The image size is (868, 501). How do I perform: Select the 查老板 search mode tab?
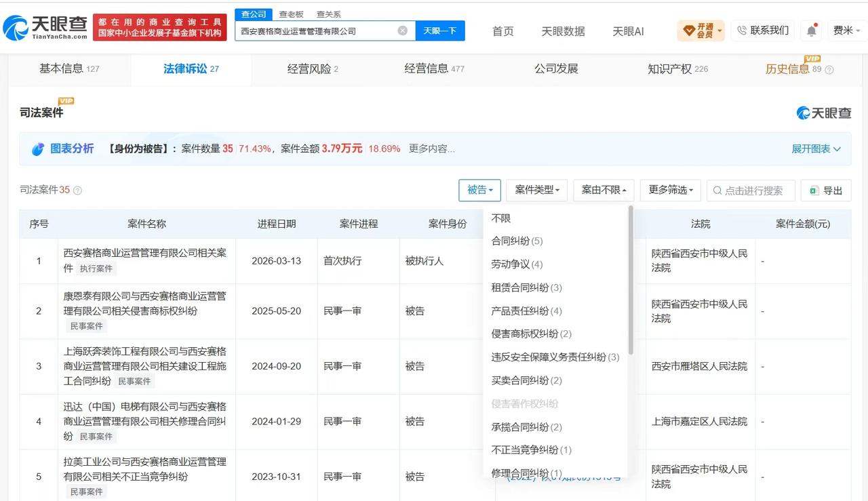[291, 14]
